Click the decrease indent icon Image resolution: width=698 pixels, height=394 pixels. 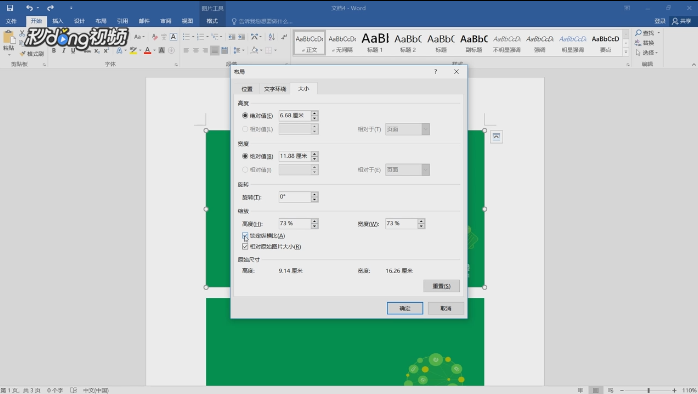point(231,37)
